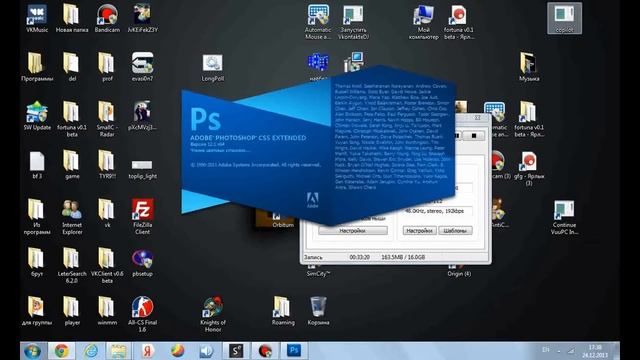Open the JvKEiFekZ3Y image file
Screen dimensions: 640x360
(x=142, y=18)
